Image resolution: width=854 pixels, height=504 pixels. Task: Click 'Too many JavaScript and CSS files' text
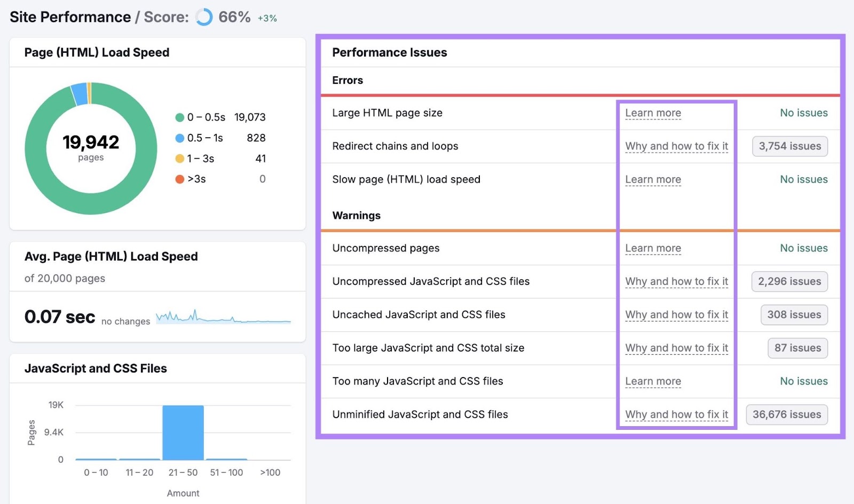[417, 381]
